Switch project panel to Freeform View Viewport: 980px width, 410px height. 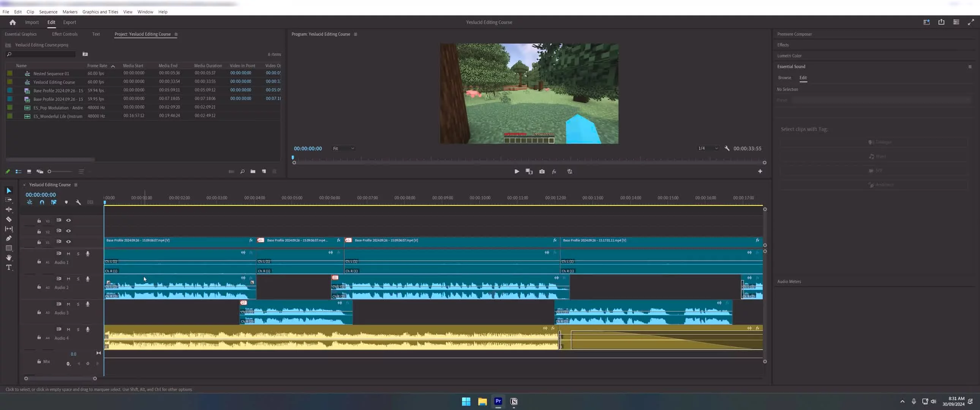[x=40, y=172]
